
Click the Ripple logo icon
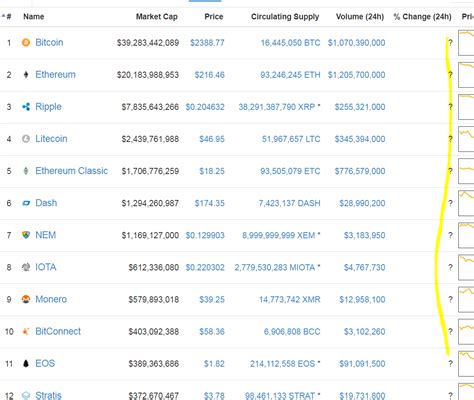point(26,107)
